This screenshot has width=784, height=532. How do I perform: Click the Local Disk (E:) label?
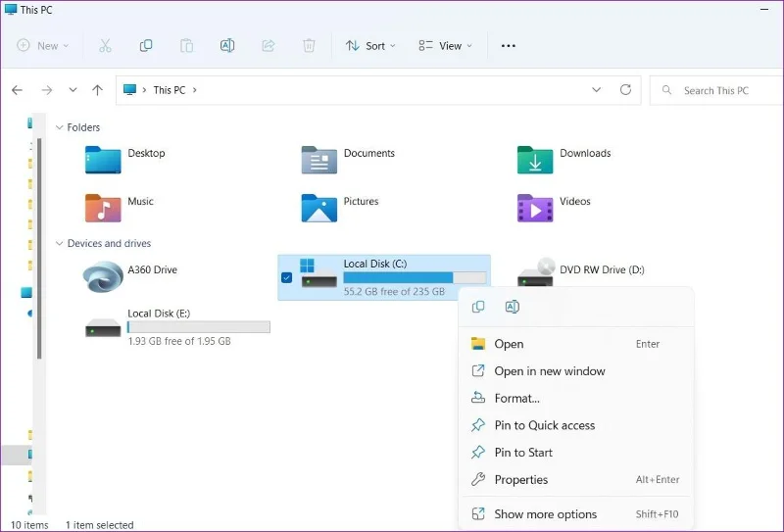click(x=159, y=314)
